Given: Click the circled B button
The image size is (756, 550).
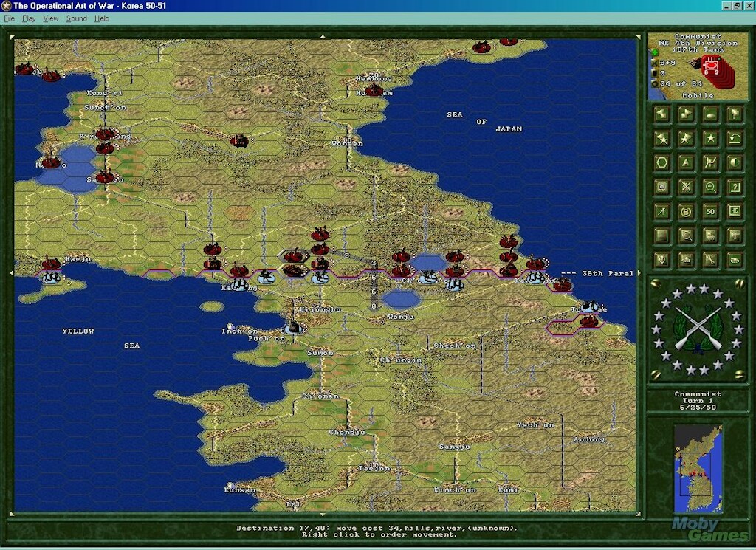Looking at the screenshot, I should click(686, 211).
